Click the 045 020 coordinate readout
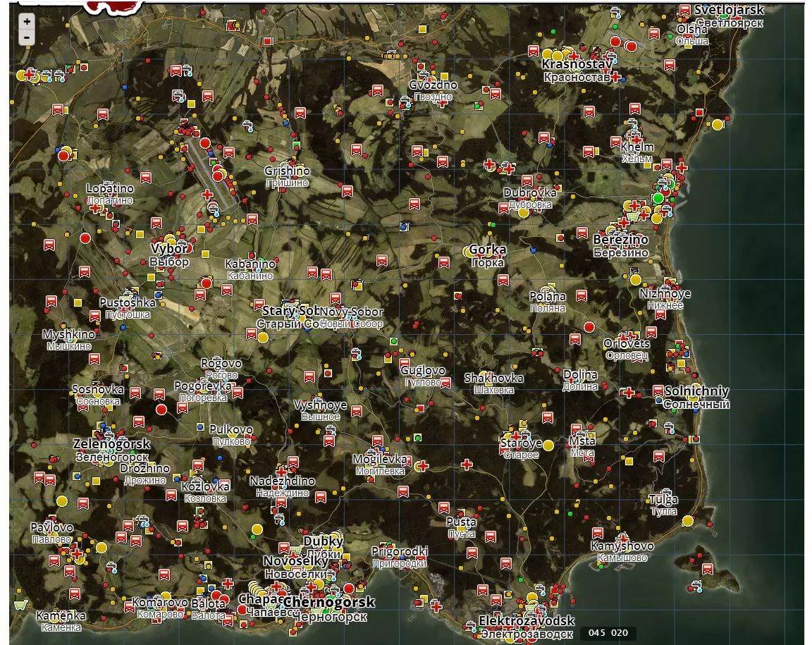The height and width of the screenshot is (645, 812). click(x=608, y=632)
